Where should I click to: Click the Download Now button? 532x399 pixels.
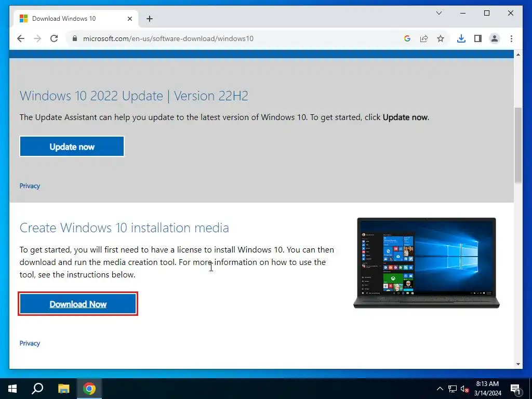[78, 304]
